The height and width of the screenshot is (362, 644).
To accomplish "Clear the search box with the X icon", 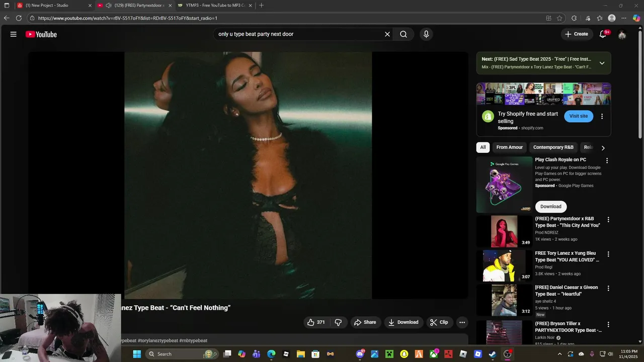I will pos(387,34).
